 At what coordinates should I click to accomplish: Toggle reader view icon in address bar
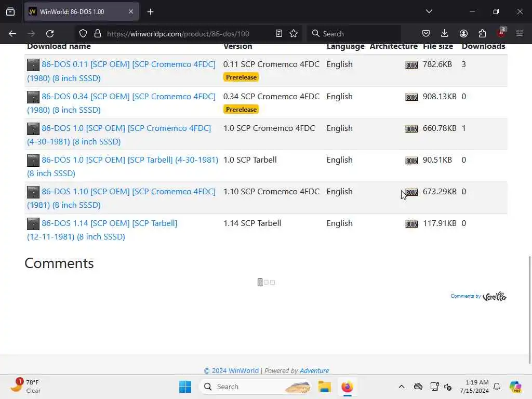pyautogui.click(x=279, y=34)
